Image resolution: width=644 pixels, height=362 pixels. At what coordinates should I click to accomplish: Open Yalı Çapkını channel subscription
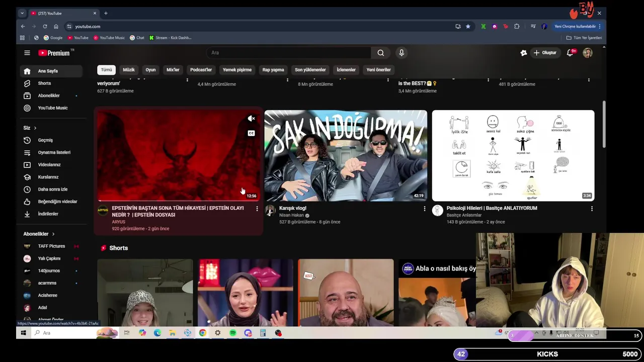pyautogui.click(x=50, y=258)
